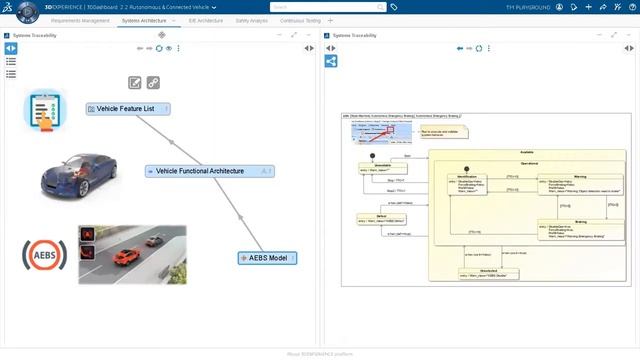Click the back arrow in right panel toolbar
640x360 pixels.
click(x=460, y=48)
